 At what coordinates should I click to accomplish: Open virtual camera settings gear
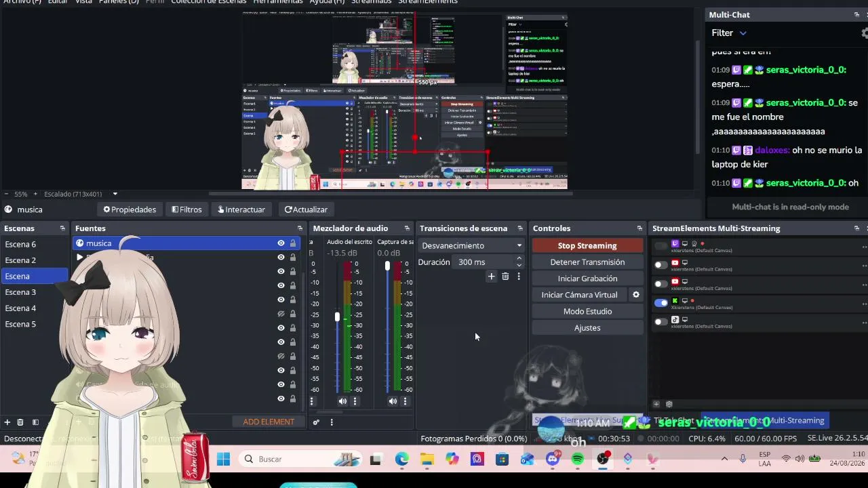point(636,295)
